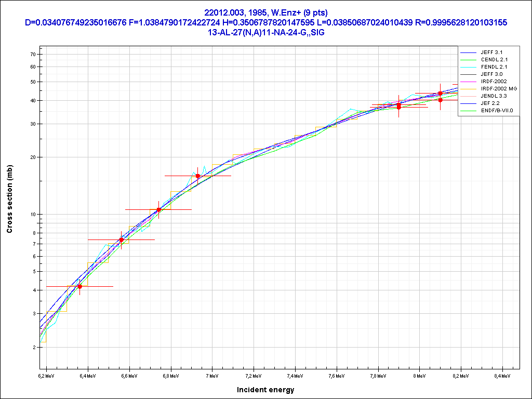Click the line swatch beside ENDF/B-VII.0
Viewport: 532px width, 399px height.
click(x=468, y=111)
